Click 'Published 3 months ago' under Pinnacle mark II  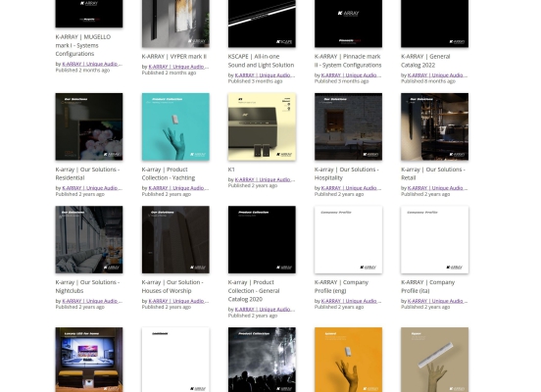click(x=342, y=81)
